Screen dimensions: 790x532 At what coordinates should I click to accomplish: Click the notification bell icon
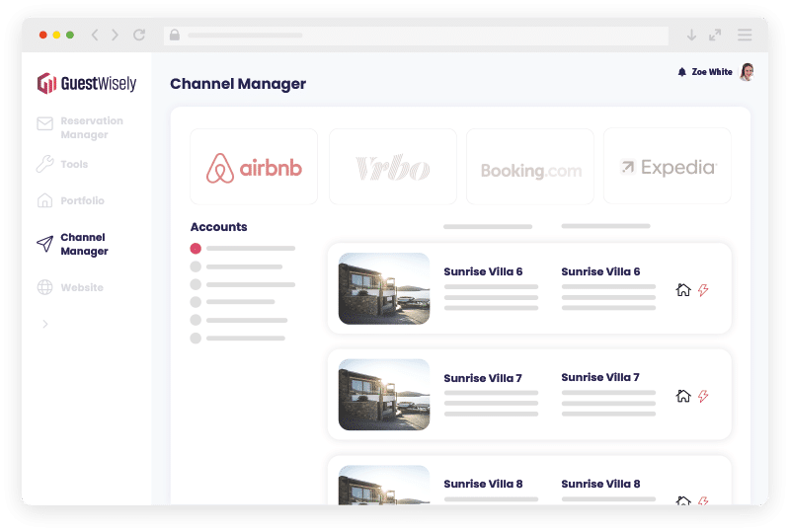681,72
